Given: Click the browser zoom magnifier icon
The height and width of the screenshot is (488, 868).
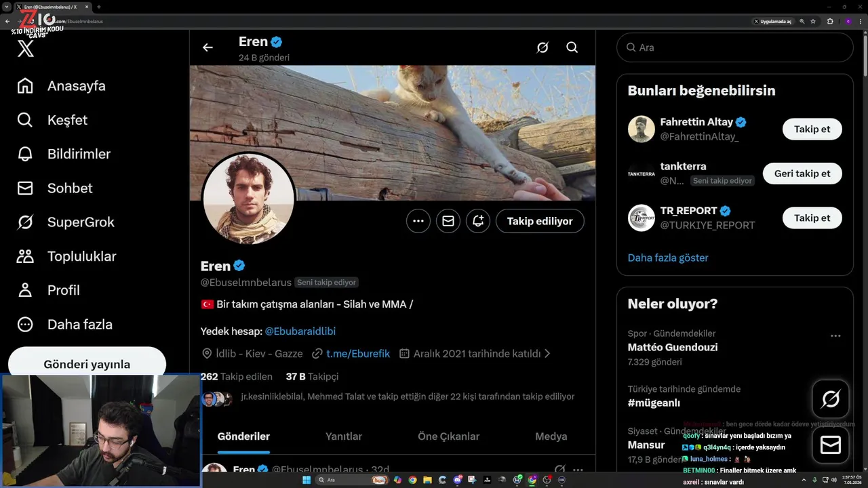Looking at the screenshot, I should point(802,21).
